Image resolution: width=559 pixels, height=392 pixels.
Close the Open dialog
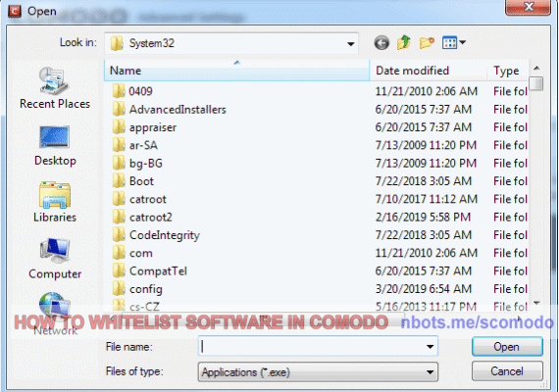528,7
